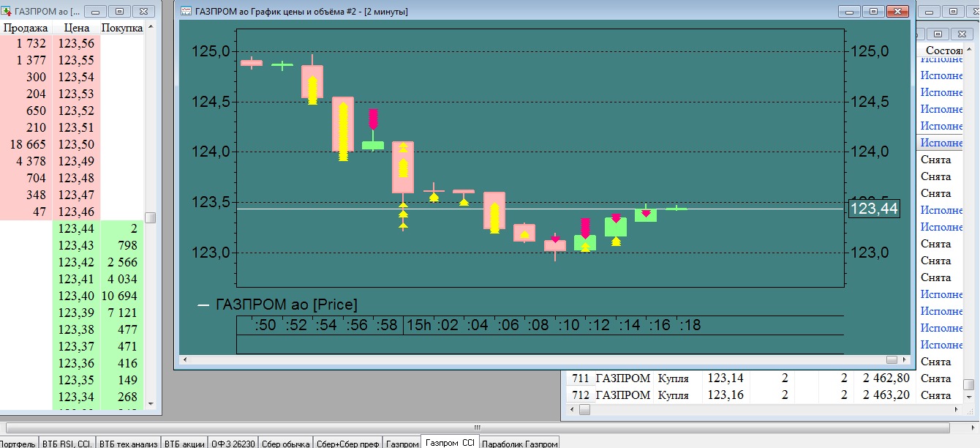Switch to the ВТБ RSI, CCI. tab
The height and width of the screenshot is (448, 980).
[x=66, y=443]
